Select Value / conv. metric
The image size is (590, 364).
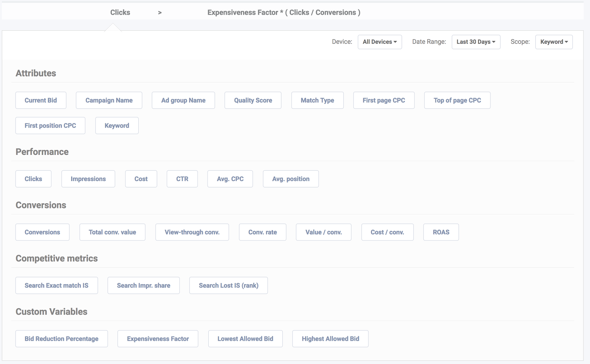coord(324,232)
